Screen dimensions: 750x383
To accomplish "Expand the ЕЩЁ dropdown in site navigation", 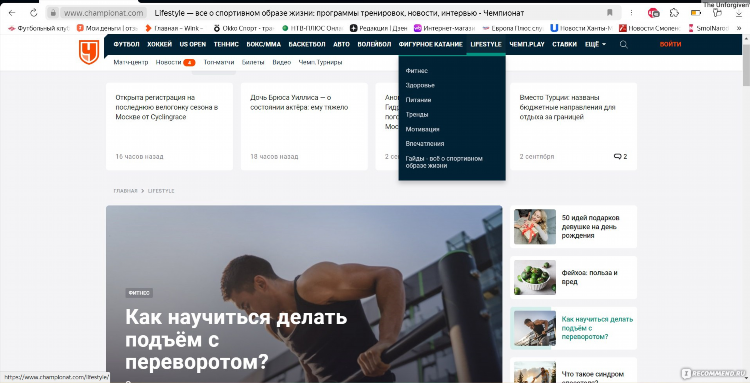I will click(595, 44).
